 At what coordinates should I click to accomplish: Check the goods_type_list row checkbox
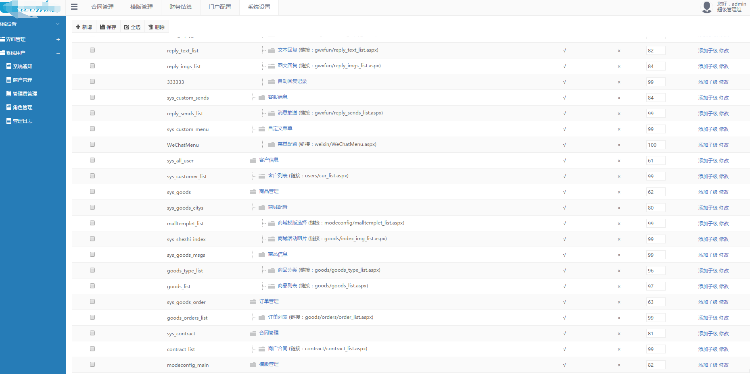[92, 270]
